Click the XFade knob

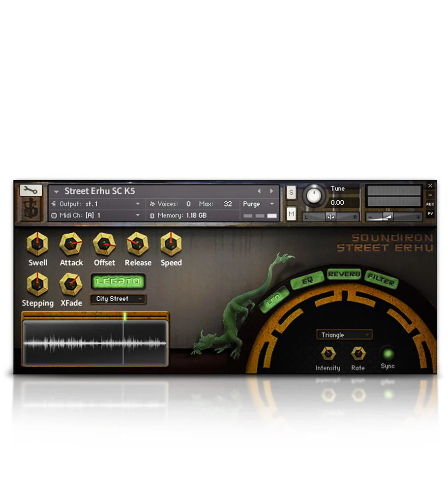[71, 284]
